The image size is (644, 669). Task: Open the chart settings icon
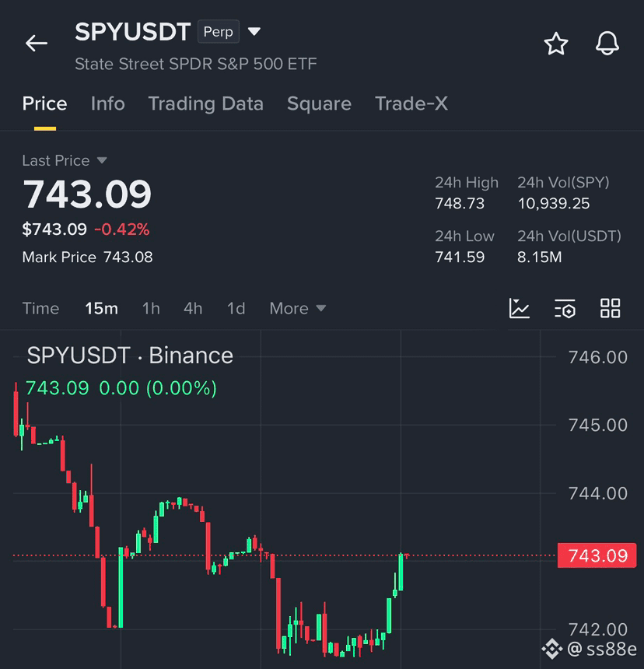565,308
